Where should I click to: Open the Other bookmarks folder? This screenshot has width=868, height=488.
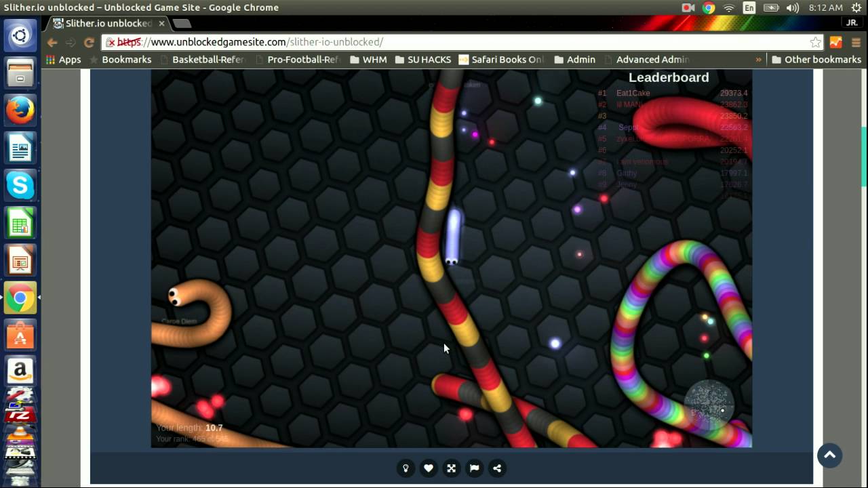[816, 60]
